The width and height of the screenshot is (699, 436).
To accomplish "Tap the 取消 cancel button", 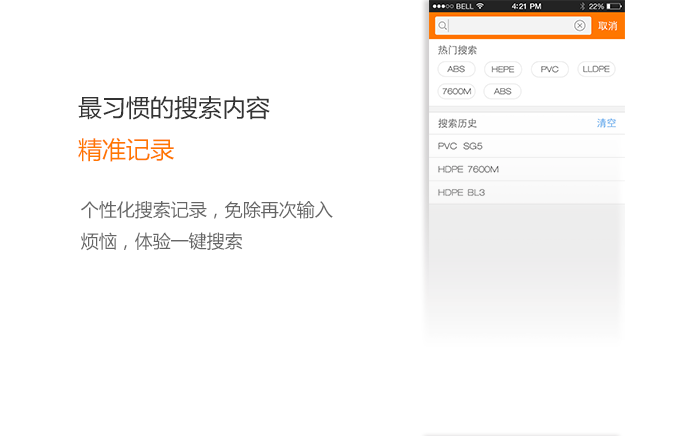I will tap(608, 26).
